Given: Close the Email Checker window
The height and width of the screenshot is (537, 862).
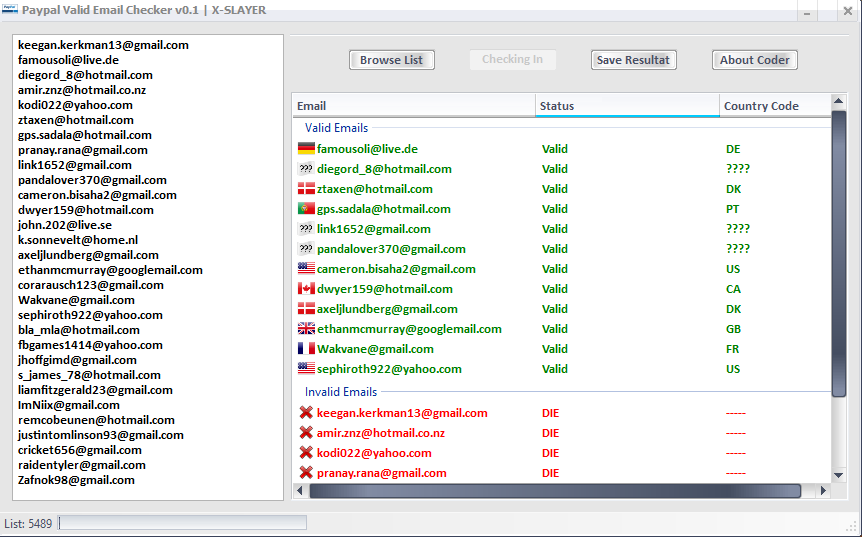Looking at the screenshot, I should point(847,10).
